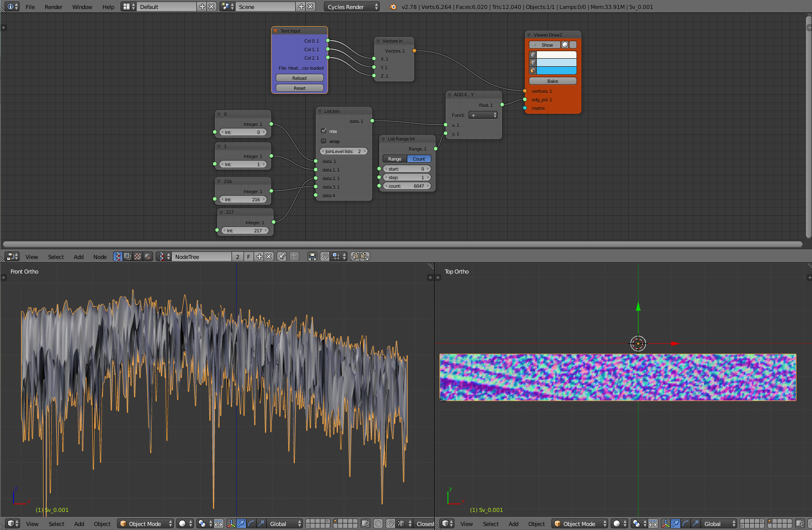Go to parent node tree
Screen dimensions: 812x530
coord(294,256)
